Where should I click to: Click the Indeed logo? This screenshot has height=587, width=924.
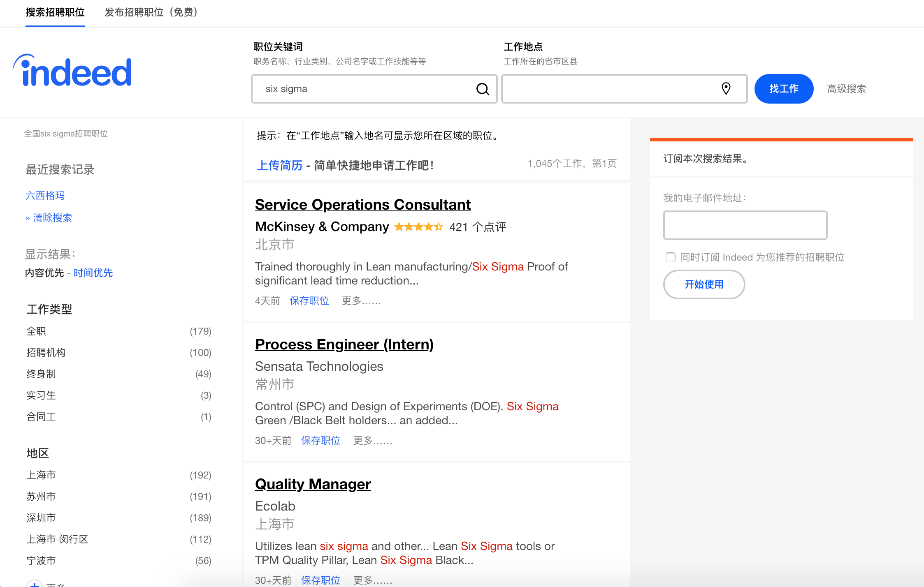73,71
